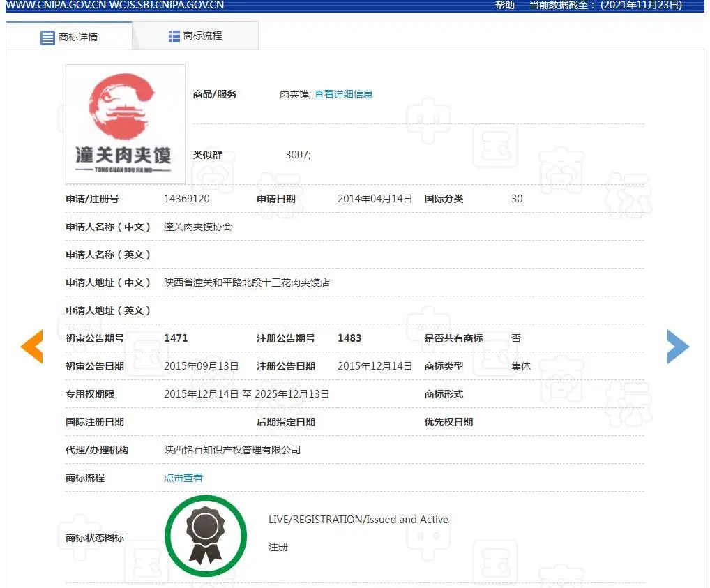The width and height of the screenshot is (710, 588).
Task: Click preliminary announcement issue number 1471
Action: pyautogui.click(x=176, y=338)
